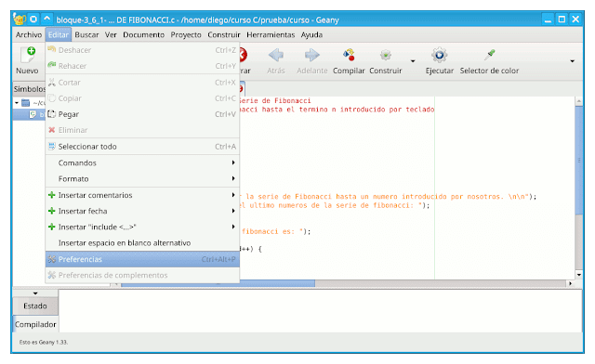This screenshot has width=595, height=364.
Task: Choose Pegar in the Editar menu
Action: pyautogui.click(x=142, y=114)
